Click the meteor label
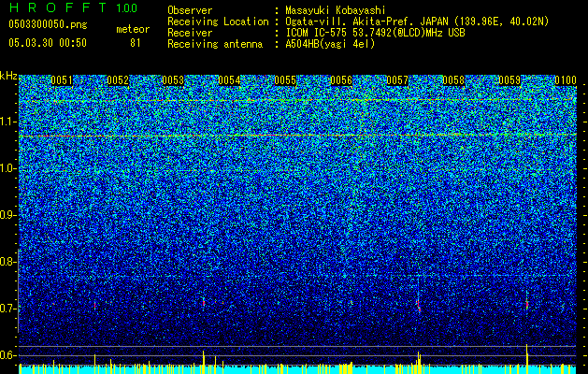588x374 pixels. tap(133, 29)
